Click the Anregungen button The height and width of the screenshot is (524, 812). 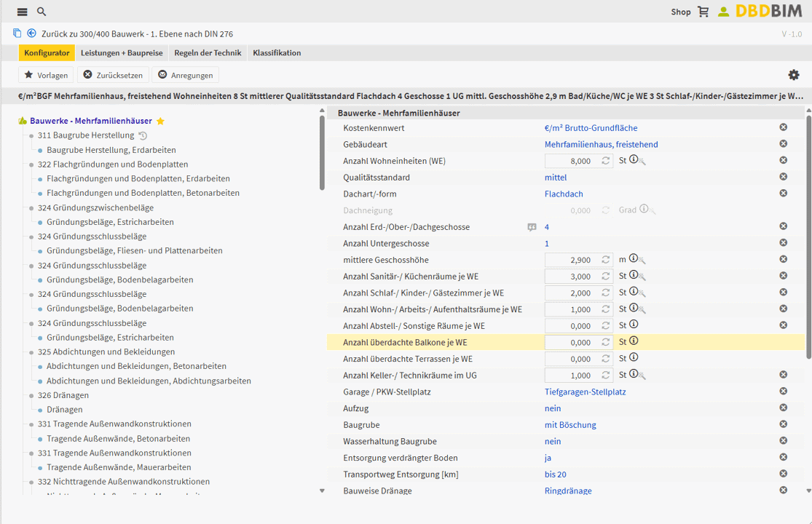click(x=186, y=75)
